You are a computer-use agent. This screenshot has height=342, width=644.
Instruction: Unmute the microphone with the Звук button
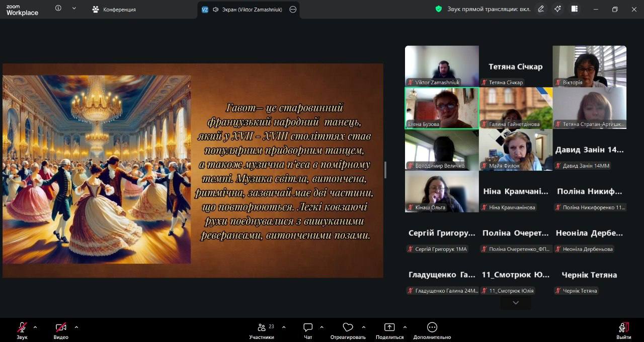tap(22, 328)
